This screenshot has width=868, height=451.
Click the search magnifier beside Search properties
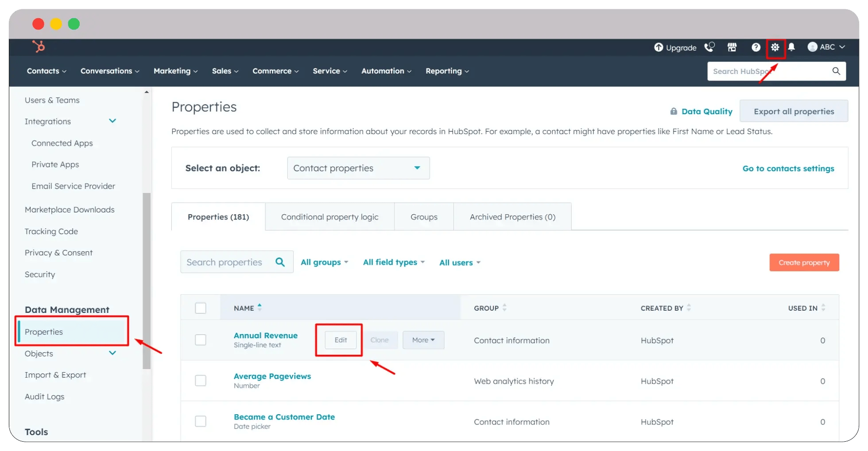coord(280,262)
